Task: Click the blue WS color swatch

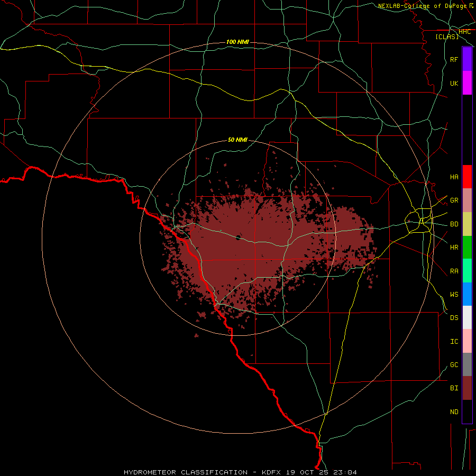Action: click(467, 294)
